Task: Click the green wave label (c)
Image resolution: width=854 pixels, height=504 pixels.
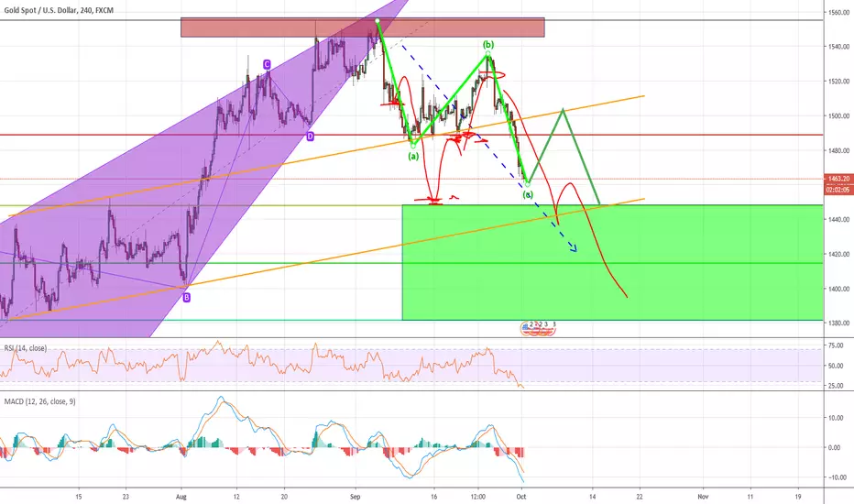Action: coord(528,194)
